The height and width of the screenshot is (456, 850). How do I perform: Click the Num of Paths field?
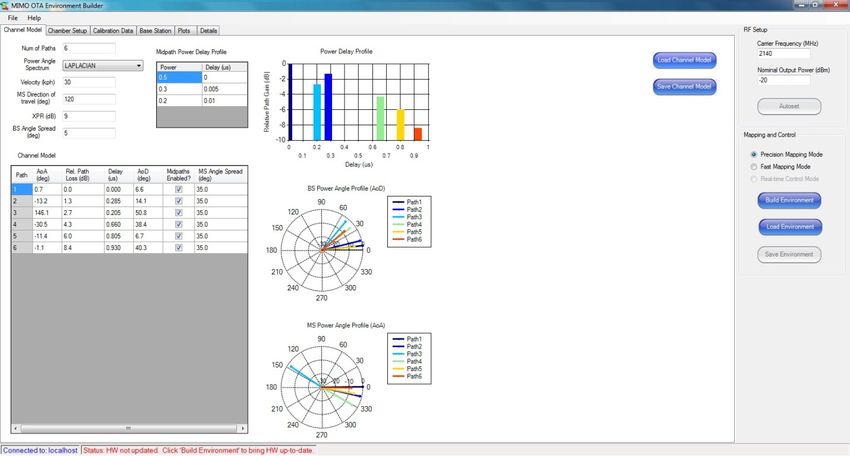click(x=89, y=48)
